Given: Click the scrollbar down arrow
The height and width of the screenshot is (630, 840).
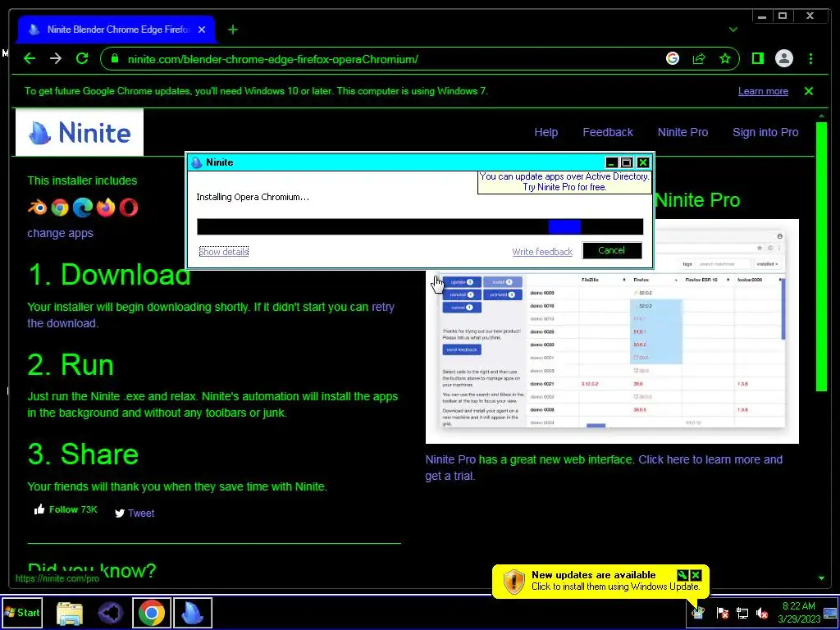Looking at the screenshot, I should [821, 578].
